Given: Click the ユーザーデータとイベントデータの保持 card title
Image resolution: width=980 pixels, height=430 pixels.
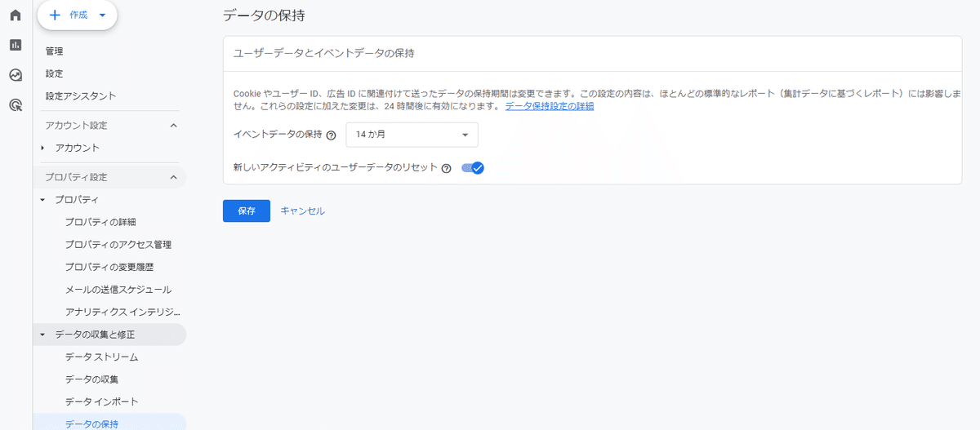Looking at the screenshot, I should (323, 53).
